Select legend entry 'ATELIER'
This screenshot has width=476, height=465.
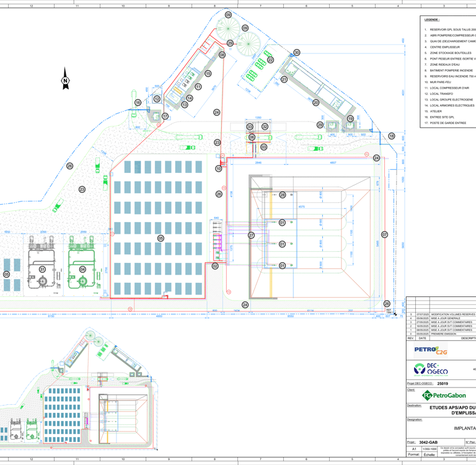[x=433, y=111]
